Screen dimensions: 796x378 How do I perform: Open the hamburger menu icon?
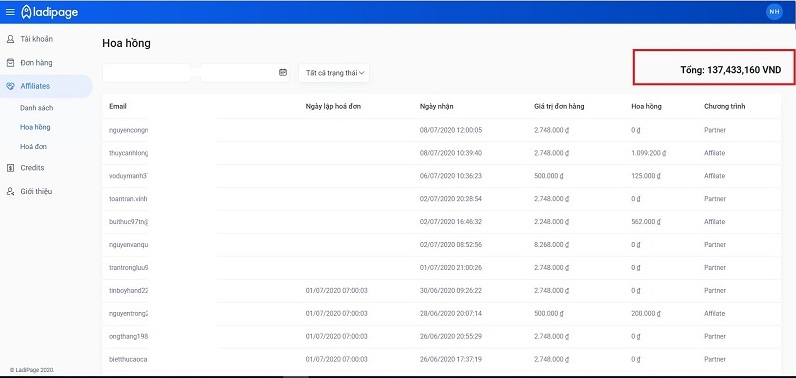click(10, 12)
